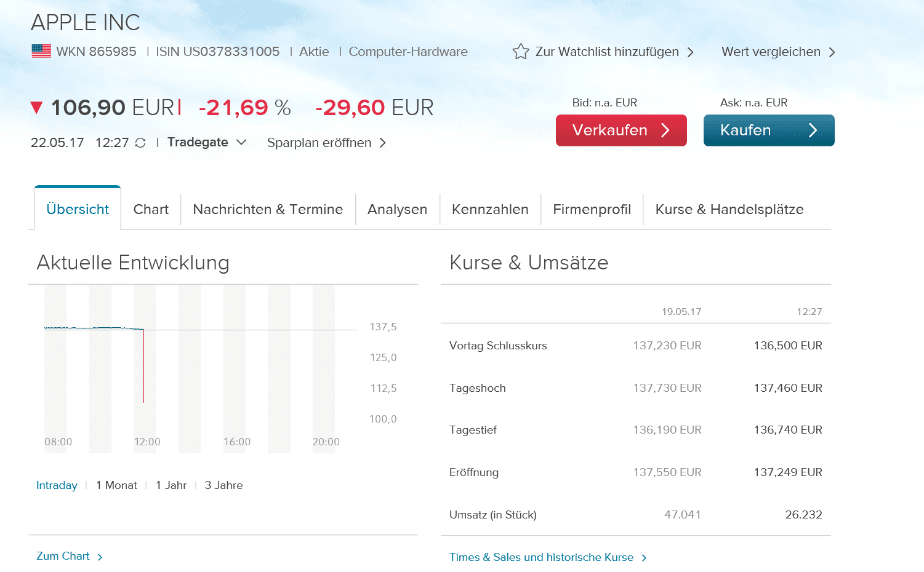Click the APPLE INC title
Image resolution: width=924 pixels, height=572 pixels.
click(x=86, y=23)
